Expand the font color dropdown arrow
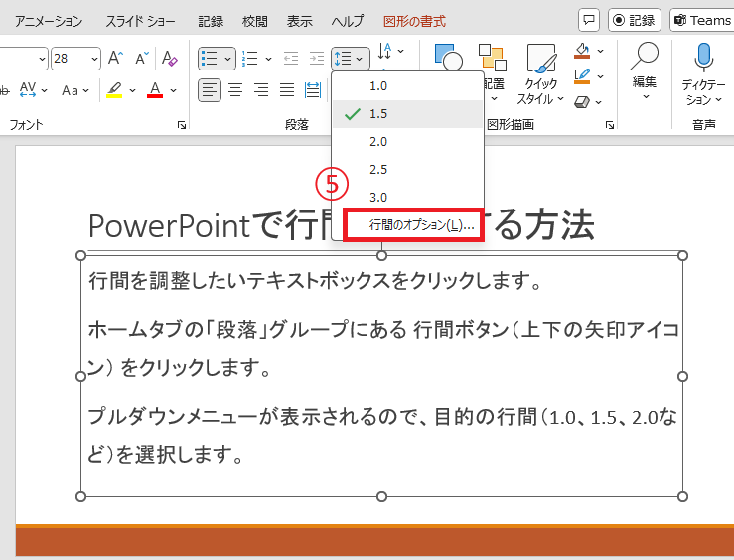 (x=173, y=90)
